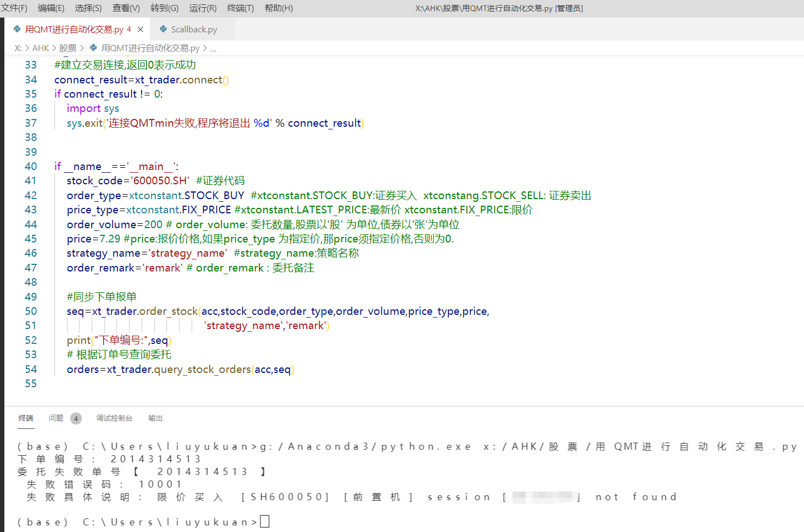Open the breadcrumb ellipsis menu
Image resolution: width=804 pixels, height=532 pixels.
tap(213, 48)
